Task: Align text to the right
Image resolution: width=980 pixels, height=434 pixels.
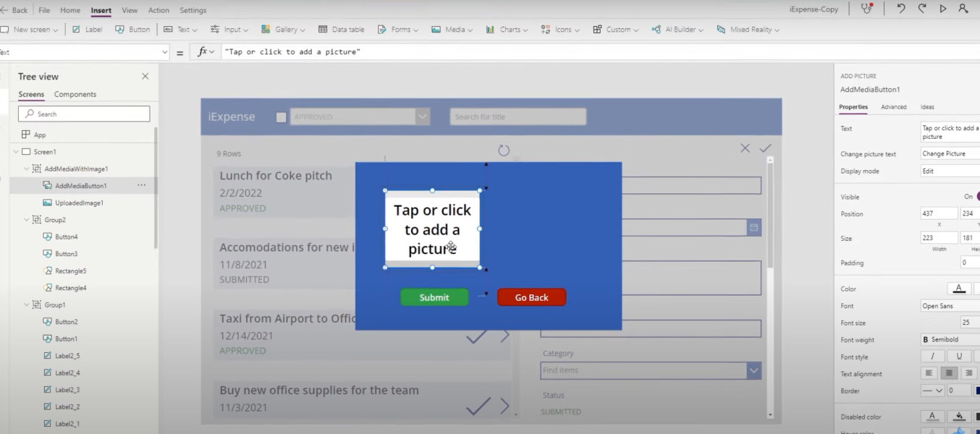Action: click(x=968, y=374)
